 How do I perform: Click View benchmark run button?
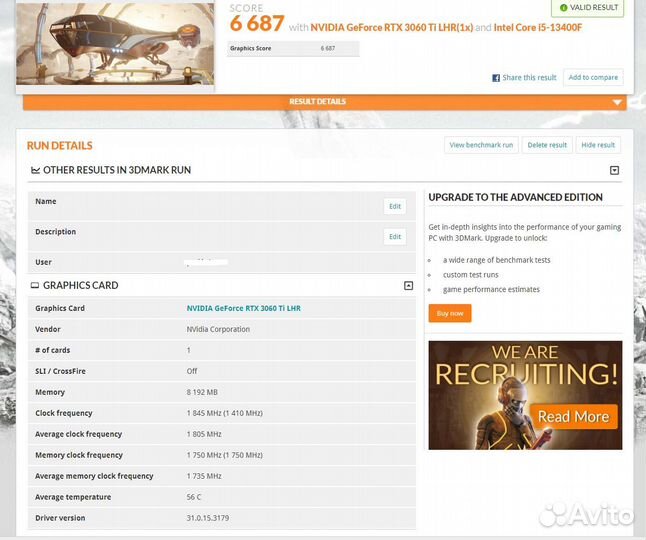click(481, 145)
